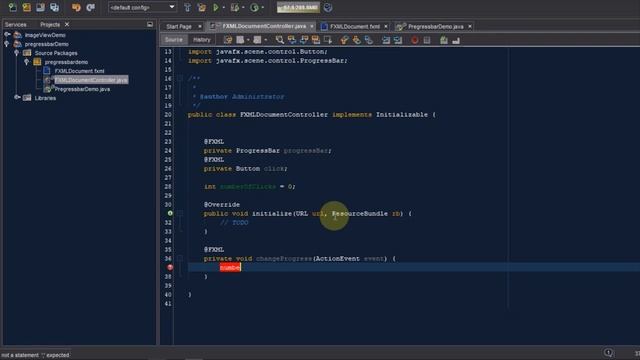This screenshot has width=640, height=360.
Task: Open the default config dropdown
Action: click(x=142, y=7)
